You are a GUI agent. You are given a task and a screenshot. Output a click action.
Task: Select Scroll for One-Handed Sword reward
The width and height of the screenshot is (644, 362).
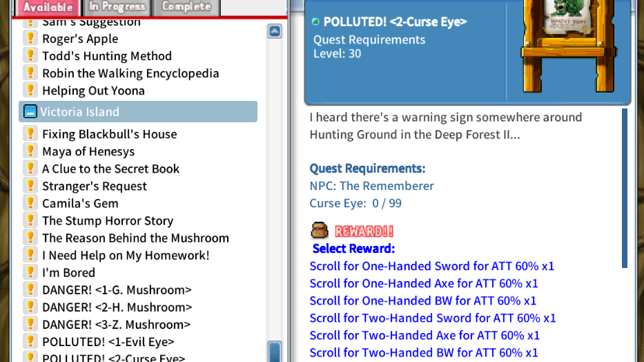click(x=431, y=266)
